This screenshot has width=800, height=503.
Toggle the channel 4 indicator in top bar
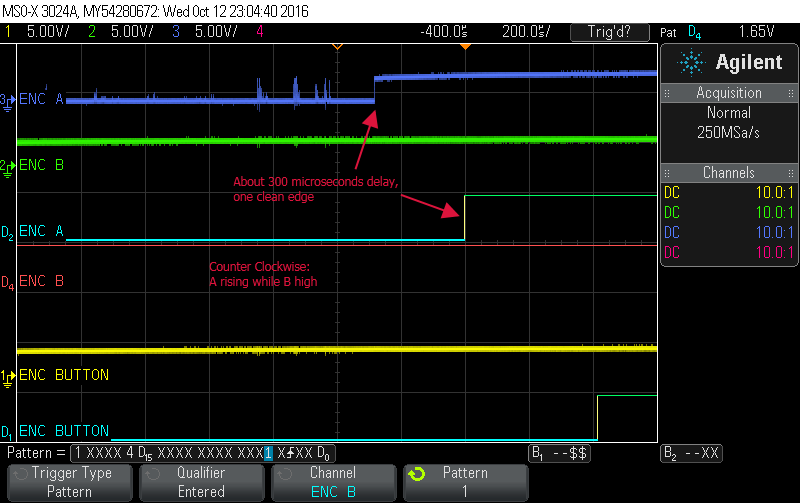click(258, 31)
